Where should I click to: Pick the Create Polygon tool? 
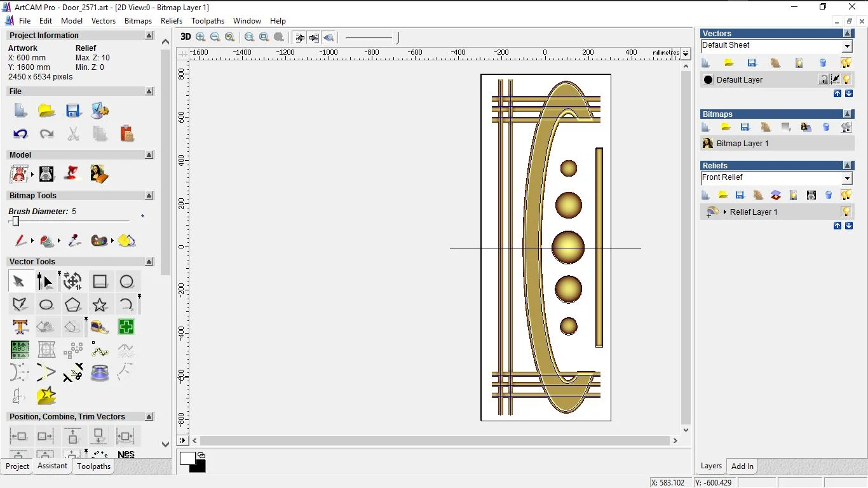tap(73, 305)
